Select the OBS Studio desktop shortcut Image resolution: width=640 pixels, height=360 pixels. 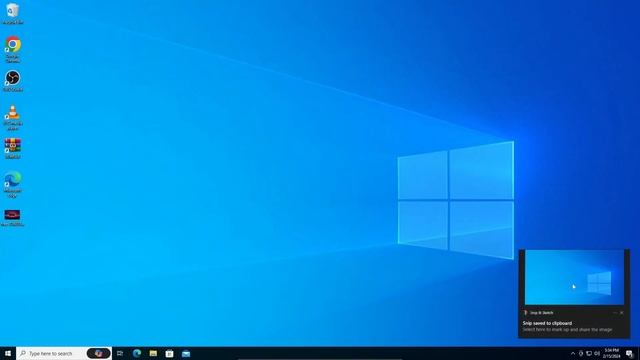point(13,81)
